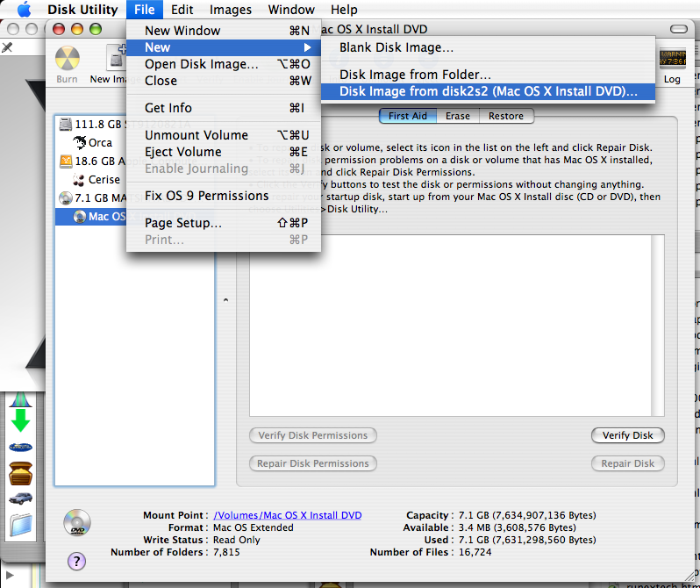Click the car dock icon

[20, 498]
